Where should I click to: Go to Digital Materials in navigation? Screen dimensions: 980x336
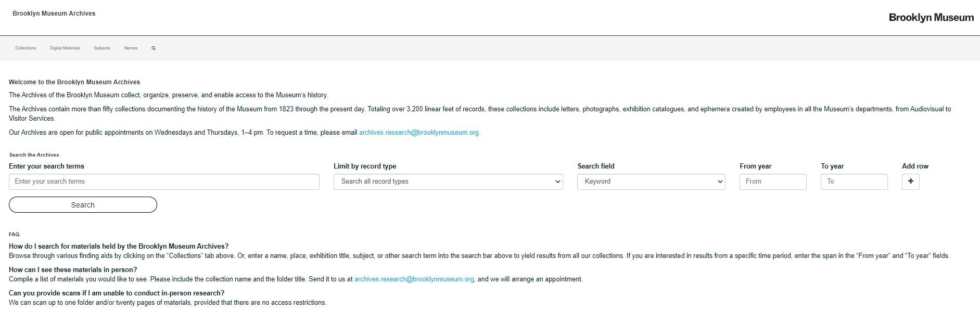[x=65, y=48]
